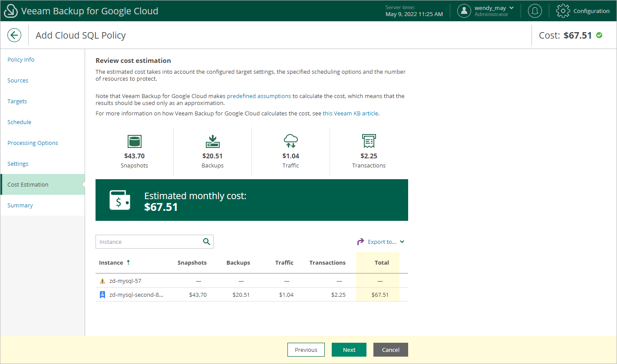The height and width of the screenshot is (364, 617).
Task: Click the Traffic cloud icon
Action: point(290,141)
